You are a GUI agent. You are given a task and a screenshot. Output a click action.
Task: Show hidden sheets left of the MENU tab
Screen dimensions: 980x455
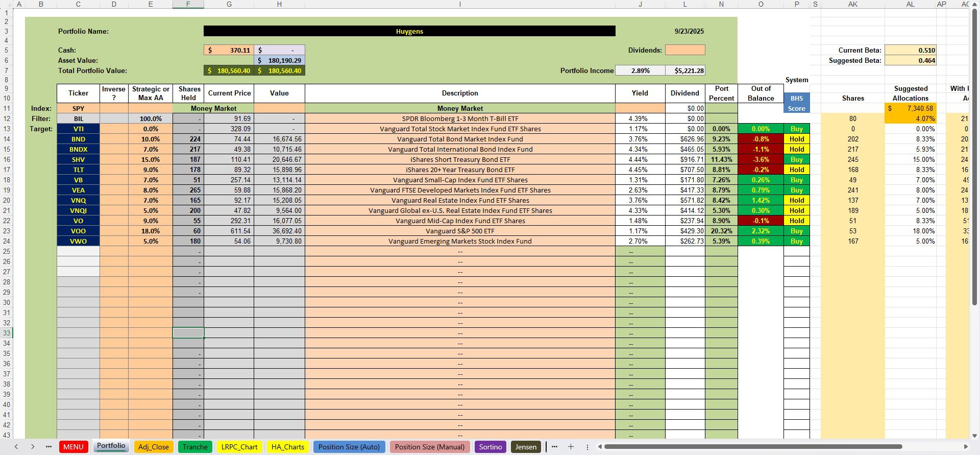tap(48, 447)
